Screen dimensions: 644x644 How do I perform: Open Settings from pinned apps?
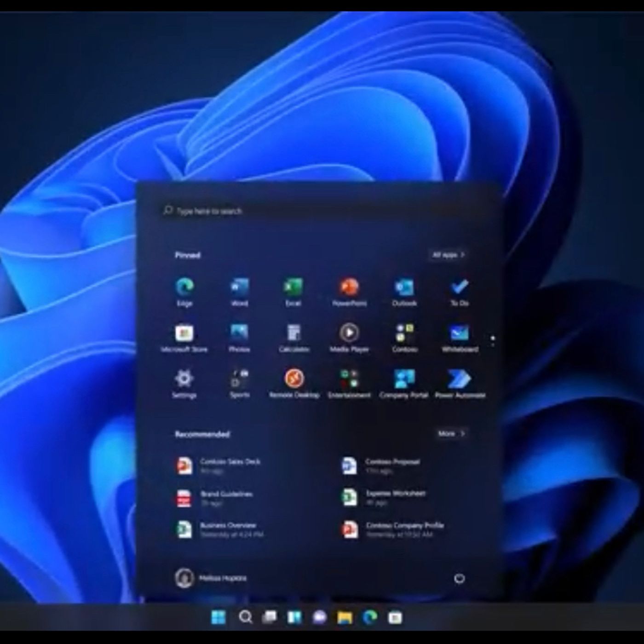click(184, 384)
